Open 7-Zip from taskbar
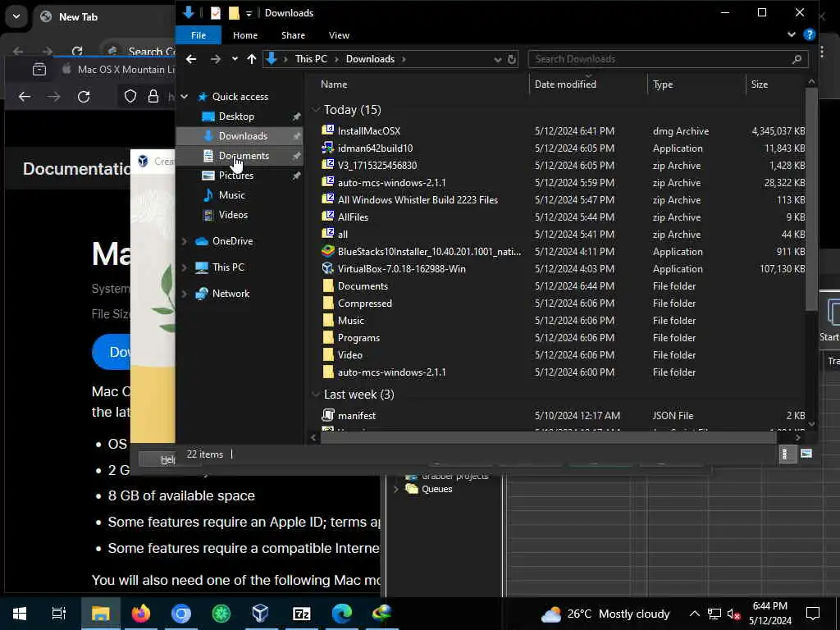The width and height of the screenshot is (840, 630). pos(302,614)
